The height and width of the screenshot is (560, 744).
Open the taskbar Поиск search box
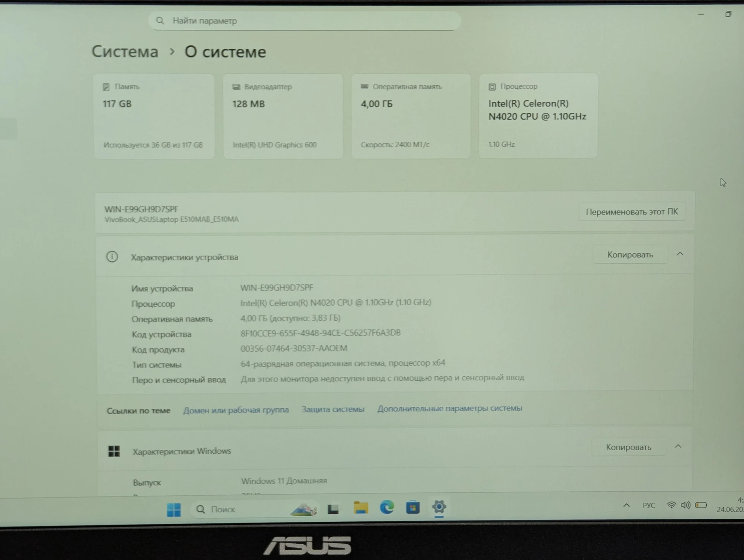click(x=254, y=509)
